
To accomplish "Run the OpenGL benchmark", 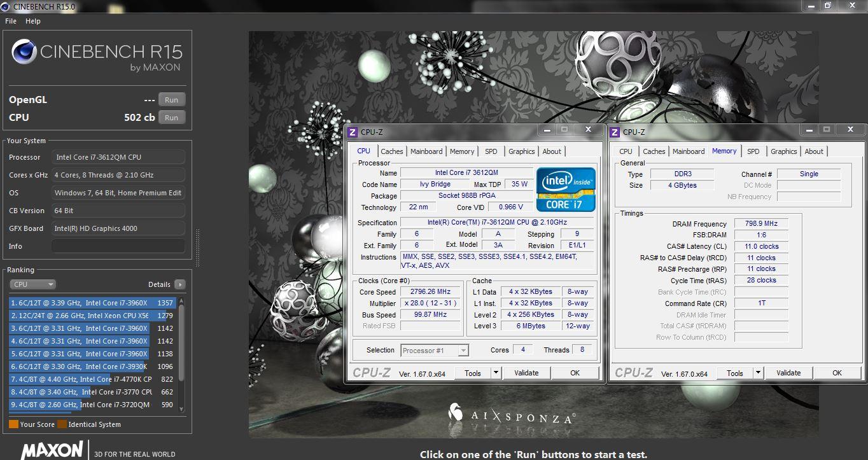I will click(172, 100).
